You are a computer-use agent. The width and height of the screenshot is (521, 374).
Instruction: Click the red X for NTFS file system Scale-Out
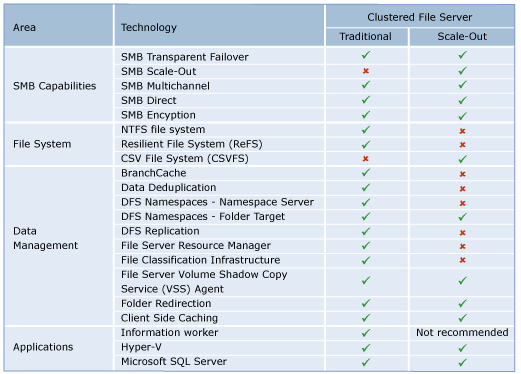pos(462,131)
